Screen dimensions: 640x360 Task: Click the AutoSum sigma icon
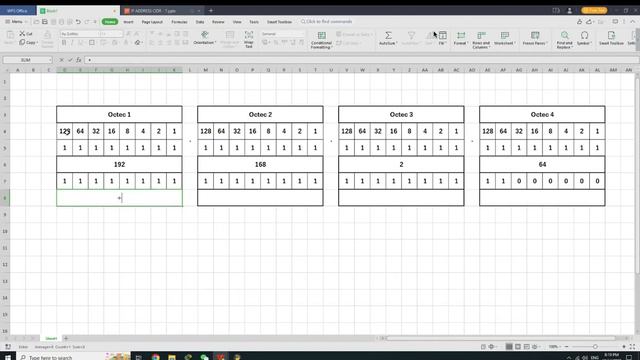388,36
